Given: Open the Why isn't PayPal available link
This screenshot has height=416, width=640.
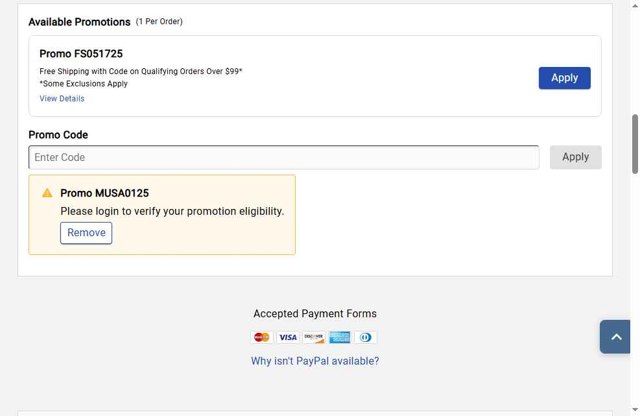Looking at the screenshot, I should 315,361.
